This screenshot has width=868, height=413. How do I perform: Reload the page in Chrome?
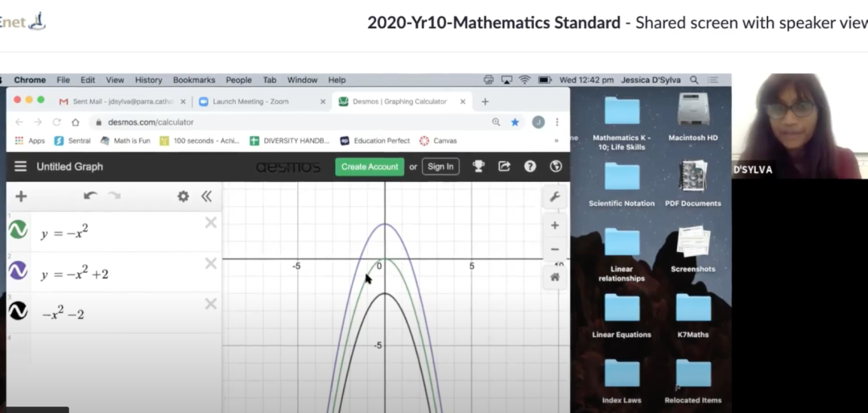click(x=56, y=122)
